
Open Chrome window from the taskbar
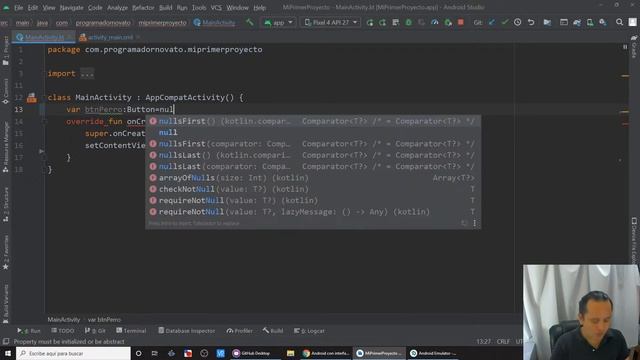pos(326,353)
